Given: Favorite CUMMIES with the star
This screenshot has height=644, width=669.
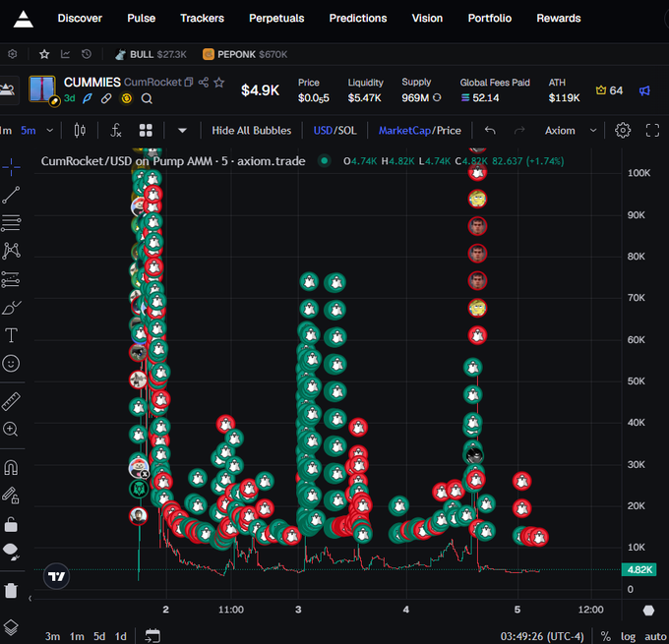Looking at the screenshot, I should [218, 83].
